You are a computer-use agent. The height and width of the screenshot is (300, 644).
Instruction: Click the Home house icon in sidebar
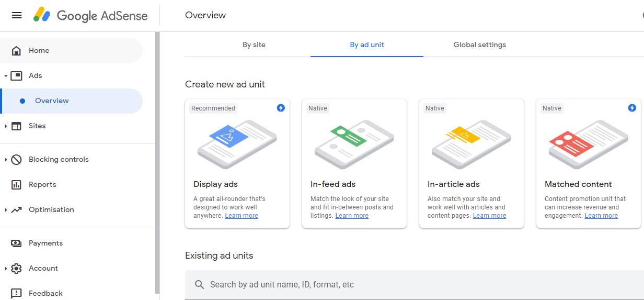16,51
